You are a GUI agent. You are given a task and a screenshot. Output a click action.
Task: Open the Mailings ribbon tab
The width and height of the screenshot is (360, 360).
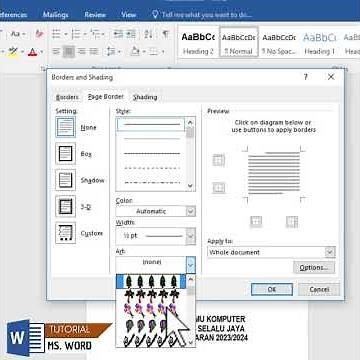[x=55, y=15]
